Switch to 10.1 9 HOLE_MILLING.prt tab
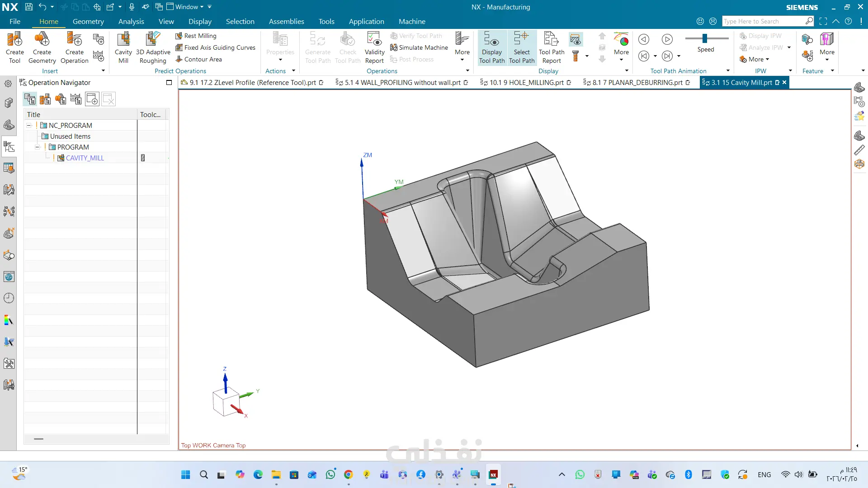 [526, 82]
